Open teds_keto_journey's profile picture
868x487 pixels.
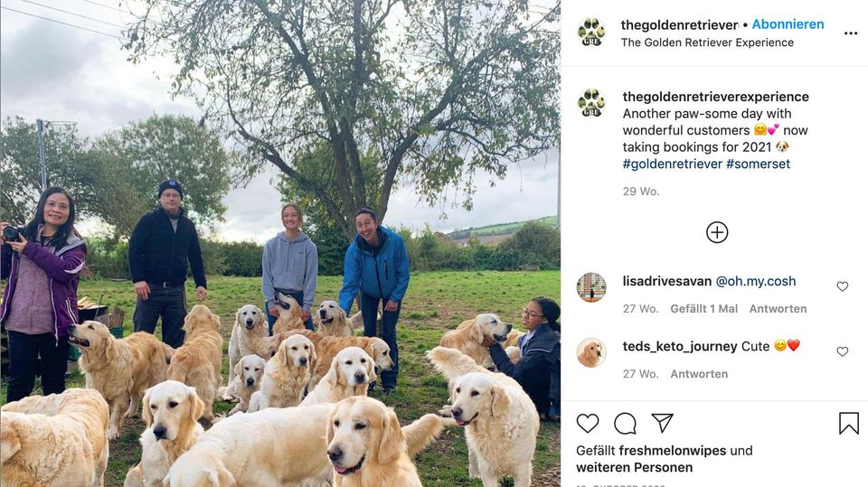(591, 352)
